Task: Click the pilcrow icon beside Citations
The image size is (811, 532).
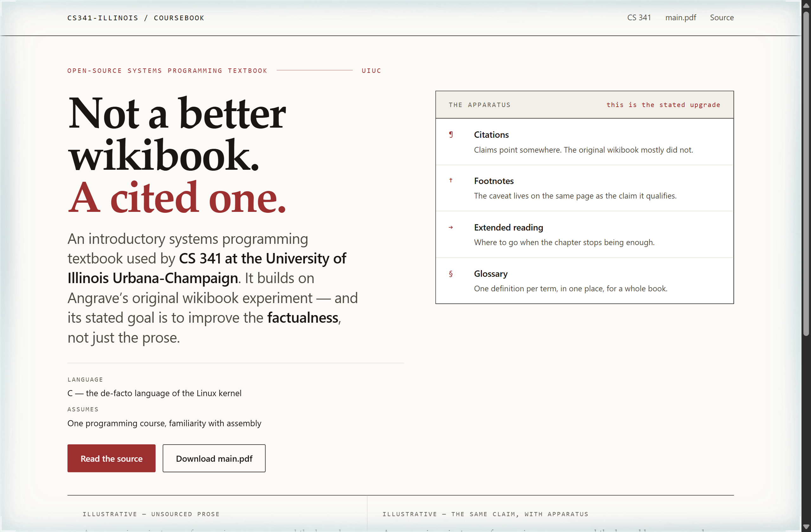Action: click(451, 135)
